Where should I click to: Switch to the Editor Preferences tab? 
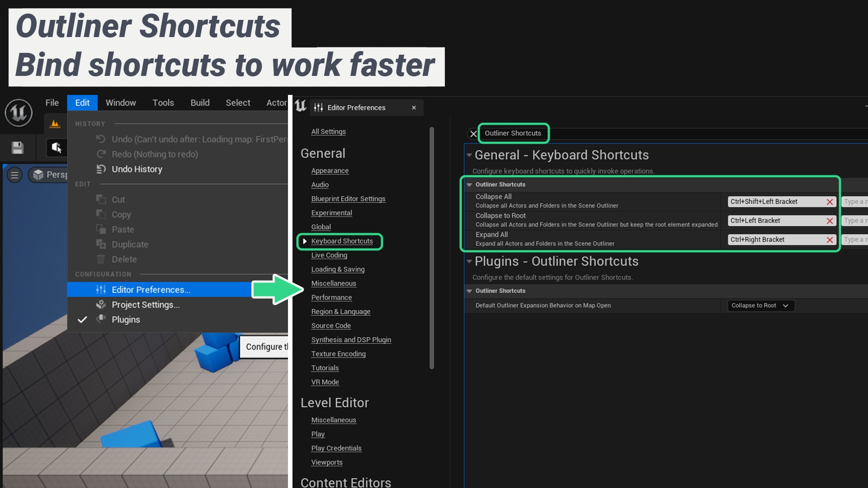(357, 108)
